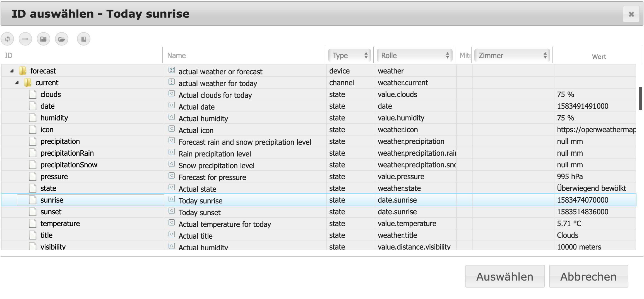Click the device icon beside 'actual weather or forecast'
The width and height of the screenshot is (644, 299).
click(x=172, y=70)
